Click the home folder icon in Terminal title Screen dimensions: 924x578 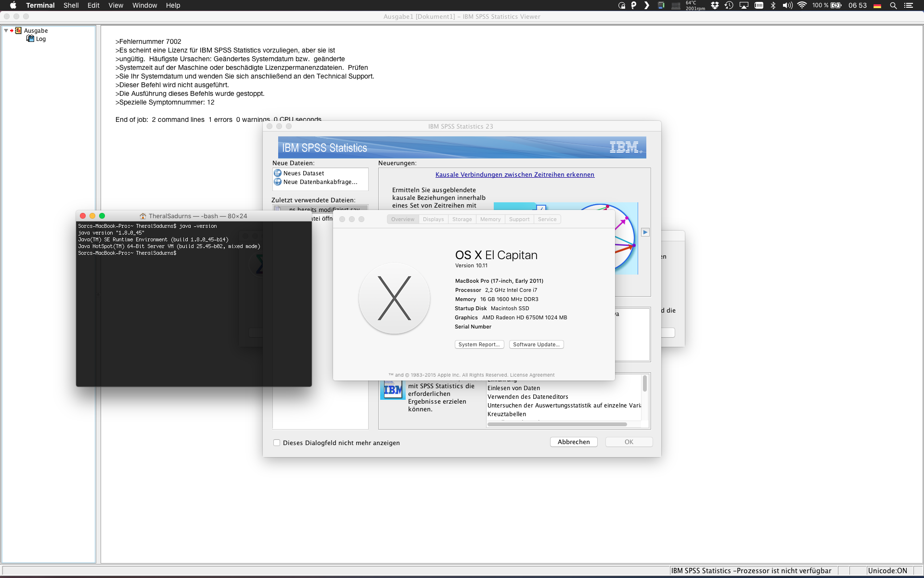tap(143, 216)
